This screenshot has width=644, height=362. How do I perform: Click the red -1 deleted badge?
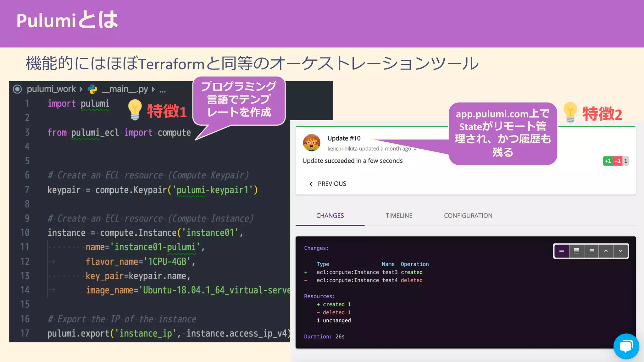point(618,161)
